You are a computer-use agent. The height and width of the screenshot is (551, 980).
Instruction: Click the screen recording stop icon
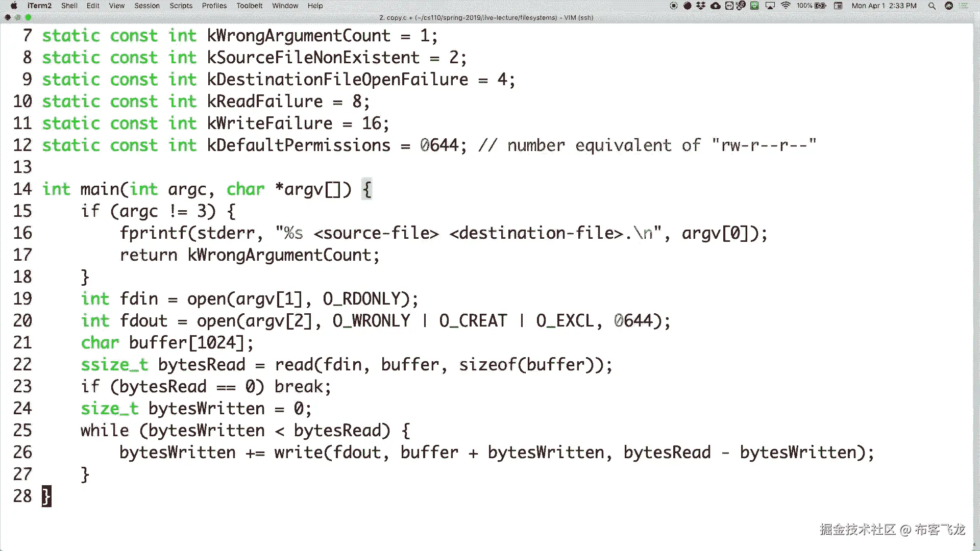[674, 6]
